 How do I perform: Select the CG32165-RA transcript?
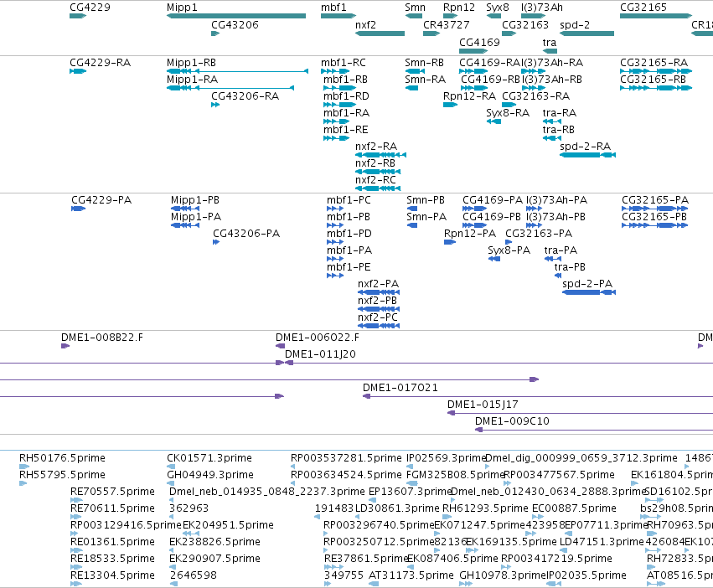[656, 71]
